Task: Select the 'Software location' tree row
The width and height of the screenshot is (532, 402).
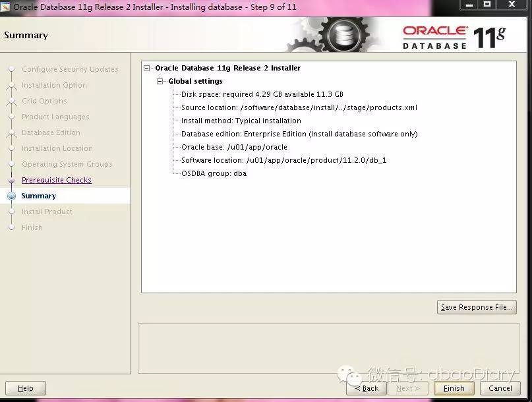Action: [283, 160]
